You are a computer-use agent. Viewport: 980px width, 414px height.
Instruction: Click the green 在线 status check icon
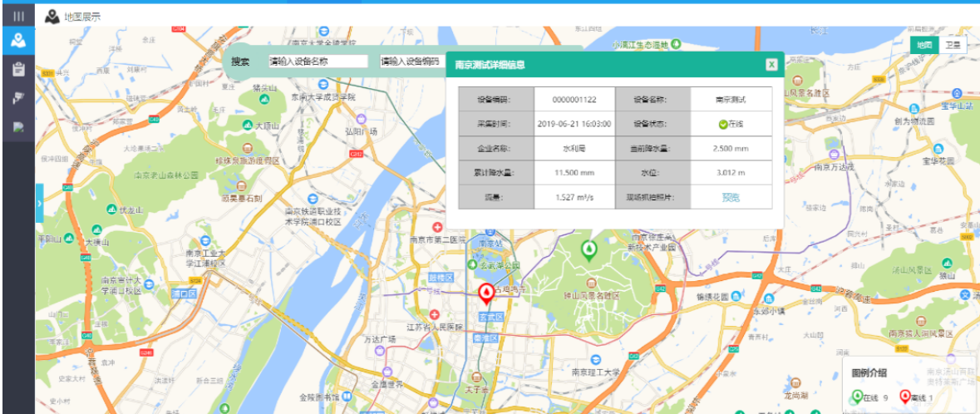click(723, 124)
